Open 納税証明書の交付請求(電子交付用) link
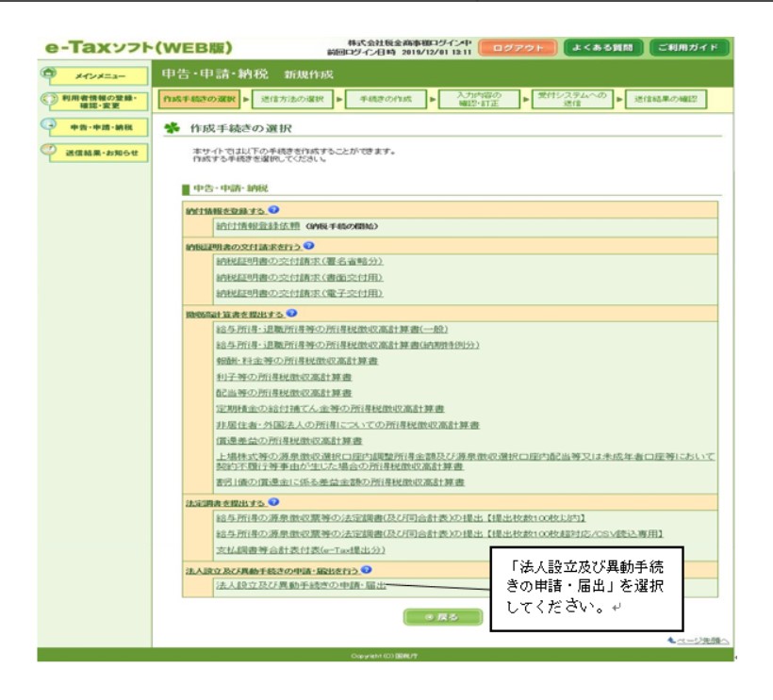This screenshot has width=773, height=700. click(x=299, y=293)
